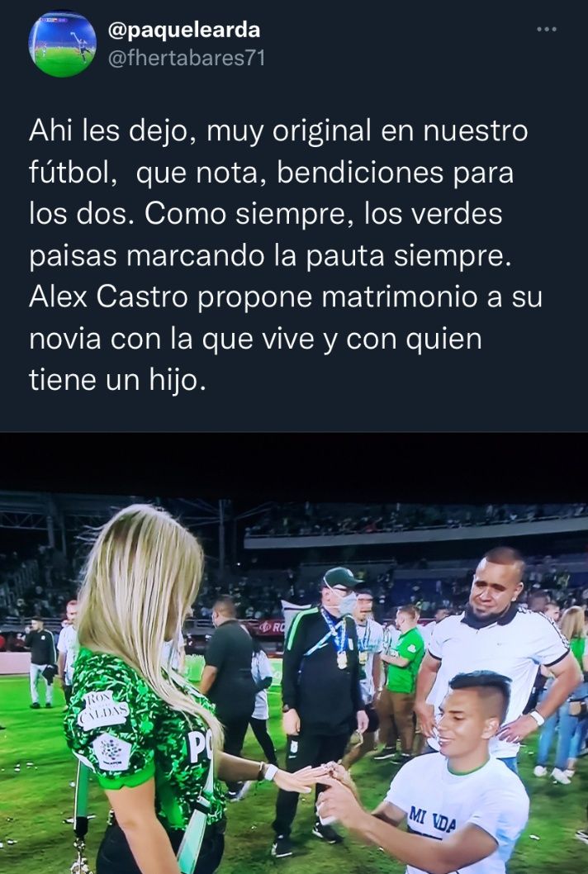Select the tweet text starting 'Ahi les dejo'
The image size is (588, 874).
point(286,255)
